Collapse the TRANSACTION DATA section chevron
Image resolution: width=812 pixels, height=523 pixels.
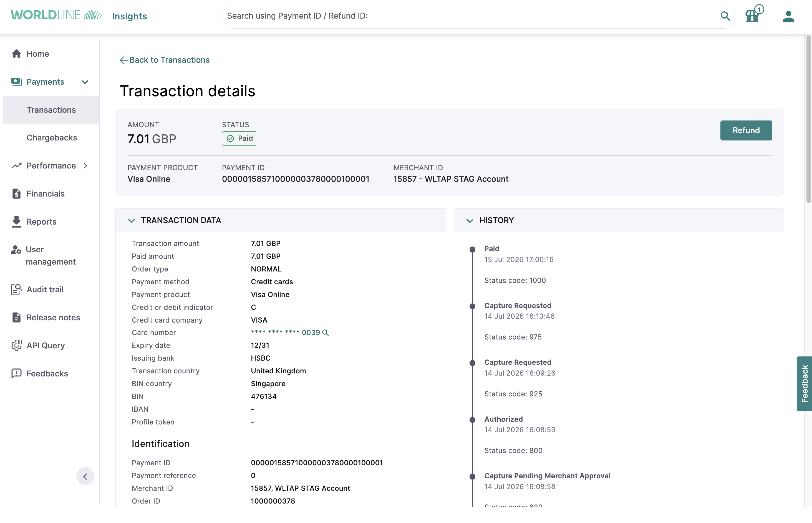[131, 221]
